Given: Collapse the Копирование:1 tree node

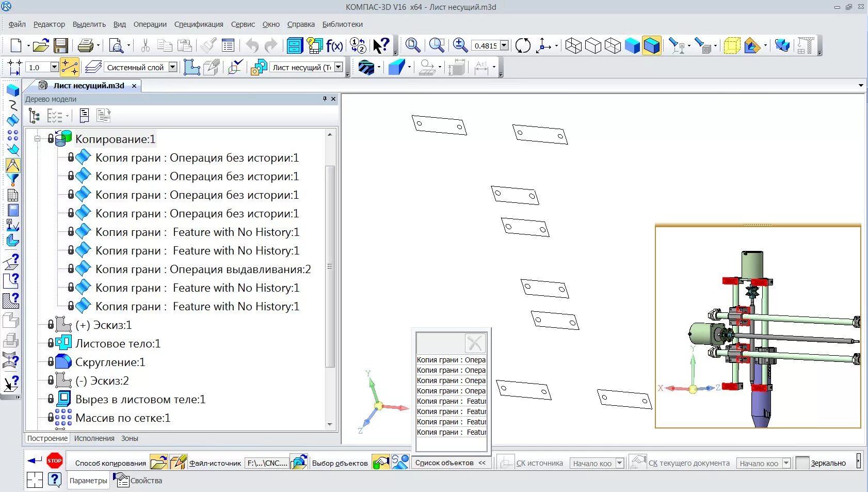Looking at the screenshot, I should [x=37, y=139].
